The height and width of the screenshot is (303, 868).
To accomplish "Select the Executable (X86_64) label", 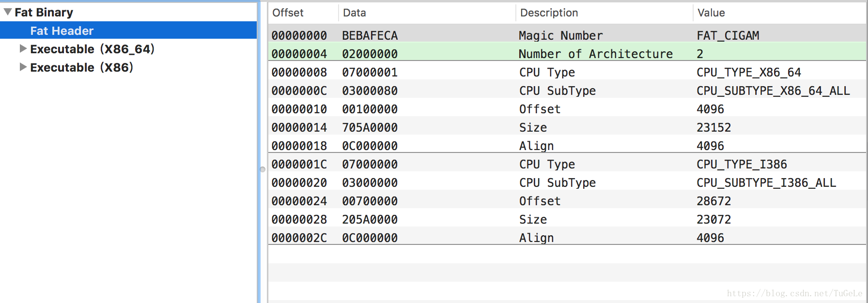I will click(92, 49).
